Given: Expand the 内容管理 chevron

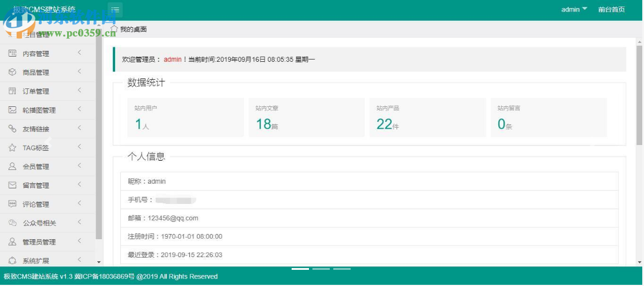Looking at the screenshot, I should click(x=79, y=53).
